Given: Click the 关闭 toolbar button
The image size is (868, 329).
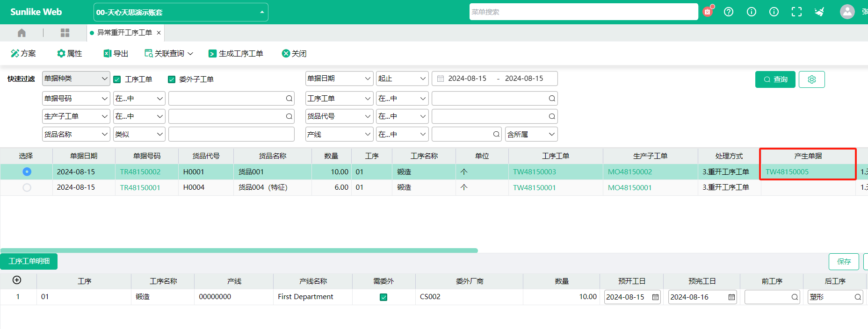Looking at the screenshot, I should (x=294, y=53).
